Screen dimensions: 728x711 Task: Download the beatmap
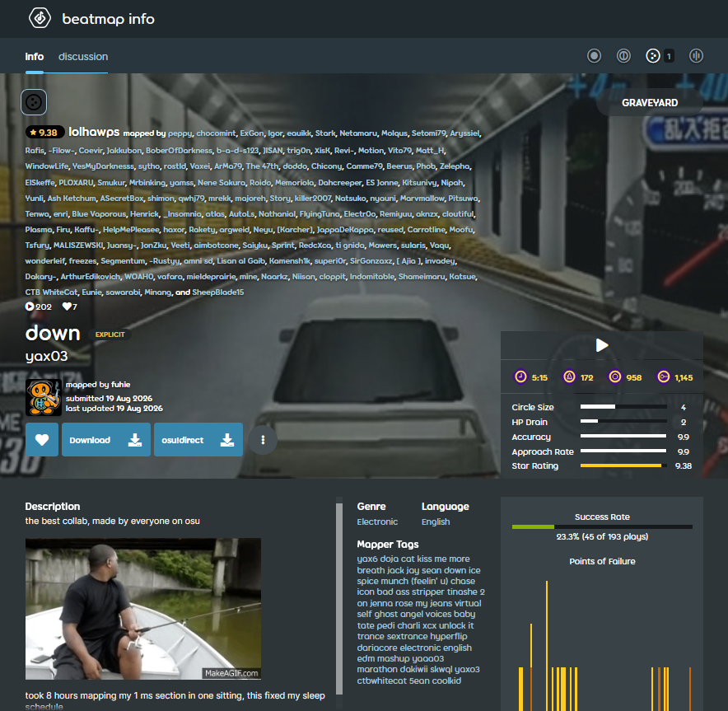106,439
